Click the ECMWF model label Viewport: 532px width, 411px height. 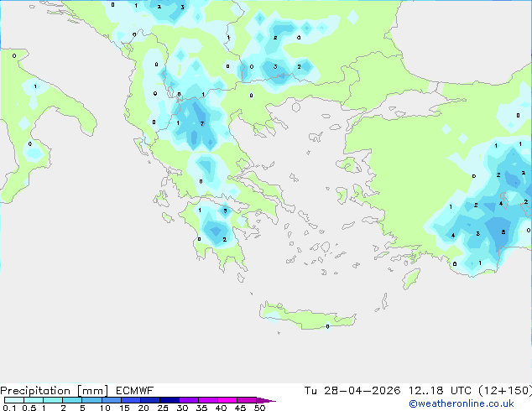point(135,391)
